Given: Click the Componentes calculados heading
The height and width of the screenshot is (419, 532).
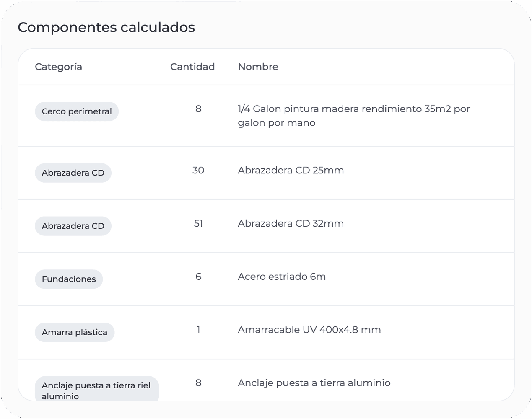Looking at the screenshot, I should point(106,27).
